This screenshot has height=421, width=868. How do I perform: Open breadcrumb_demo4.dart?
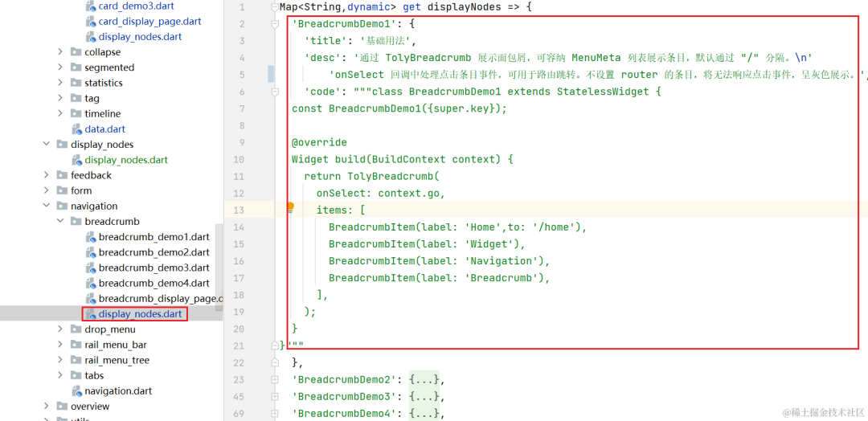pos(154,284)
